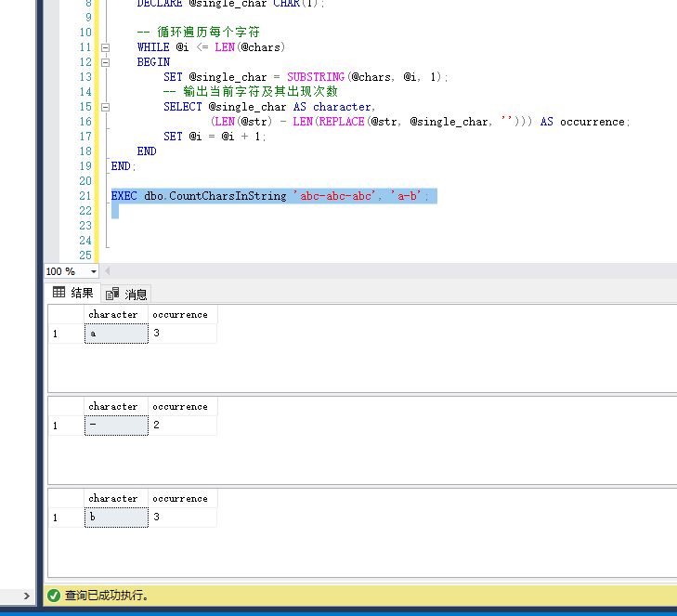Click the 'occurrence' header in third grid

[181, 499]
